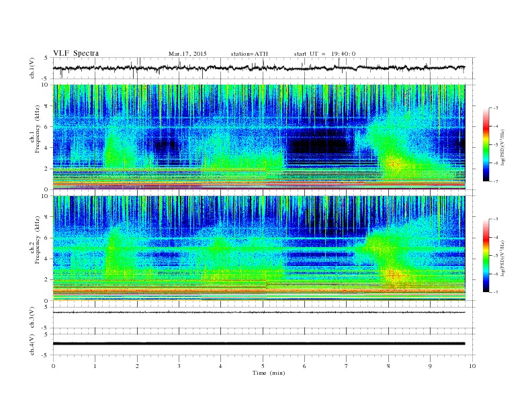The height and width of the screenshot is (411, 532).
Task: Click time axis tick label '4'
Action: tap(220, 366)
